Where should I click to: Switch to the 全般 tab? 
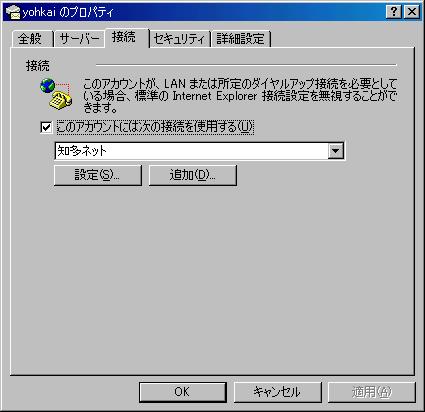(x=31, y=39)
